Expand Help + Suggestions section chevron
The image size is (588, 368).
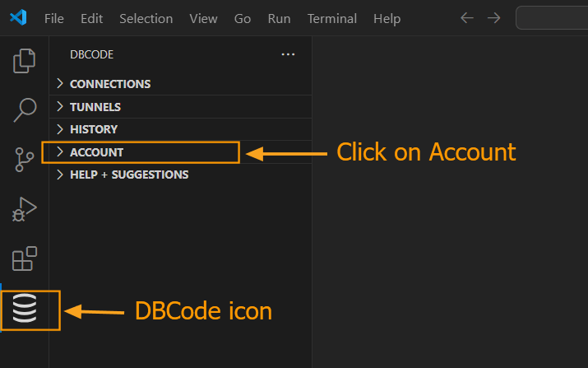pos(60,175)
